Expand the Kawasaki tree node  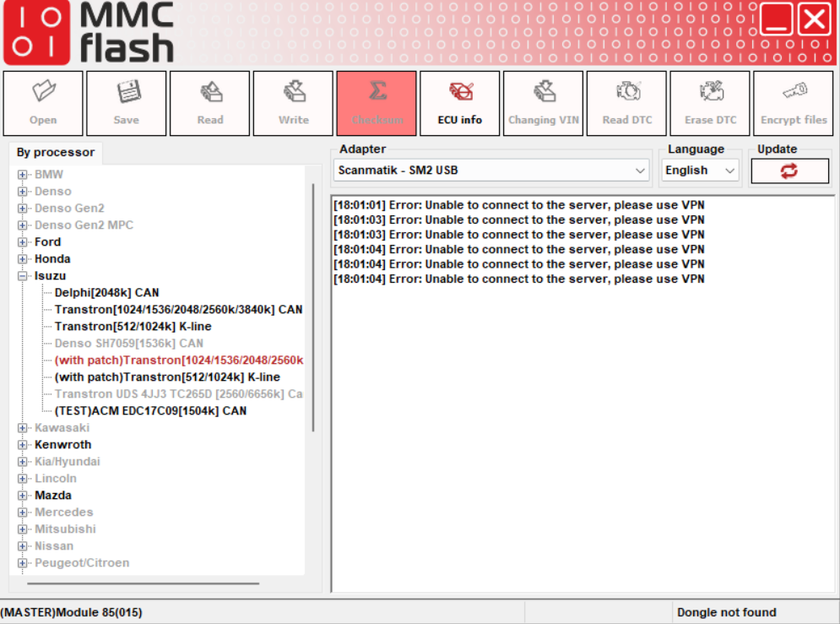point(22,428)
